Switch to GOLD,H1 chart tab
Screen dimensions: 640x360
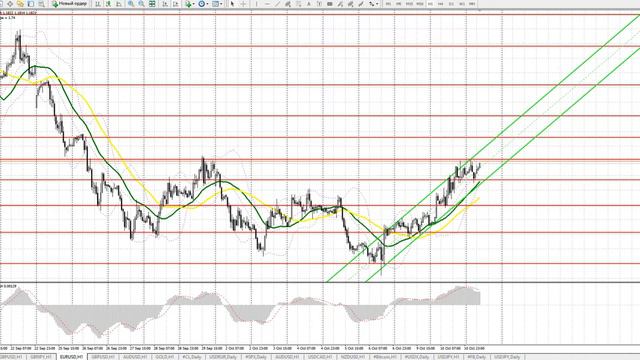point(164,357)
